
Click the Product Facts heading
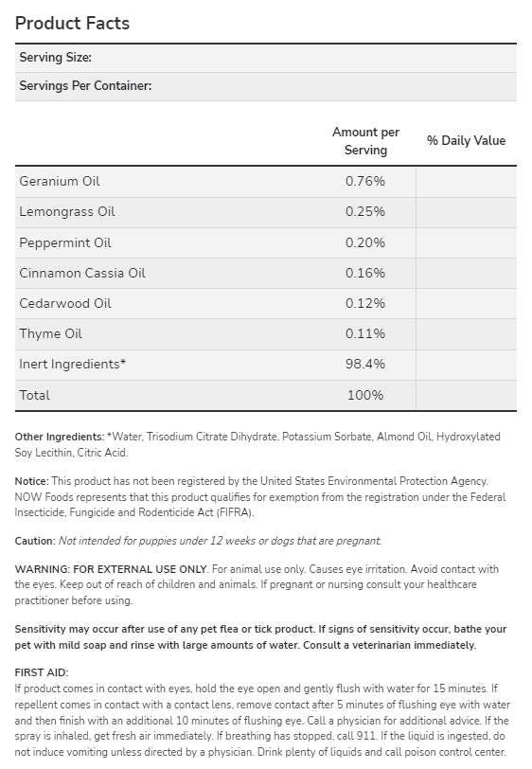(72, 23)
